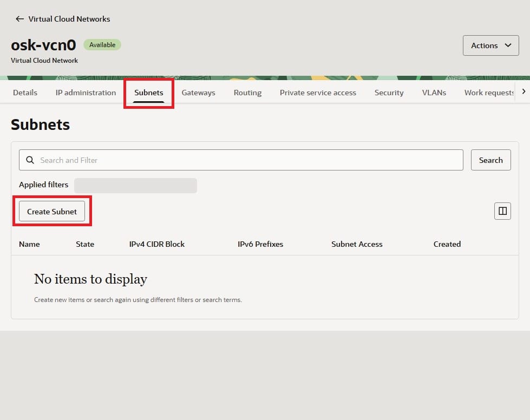
Task: Sort by the Created column header
Action: tap(447, 244)
